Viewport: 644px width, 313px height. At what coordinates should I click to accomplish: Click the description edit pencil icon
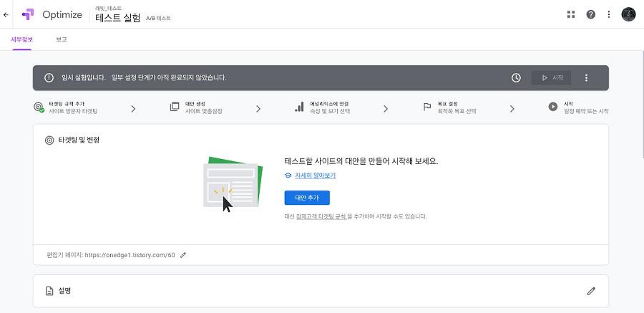[x=591, y=292]
